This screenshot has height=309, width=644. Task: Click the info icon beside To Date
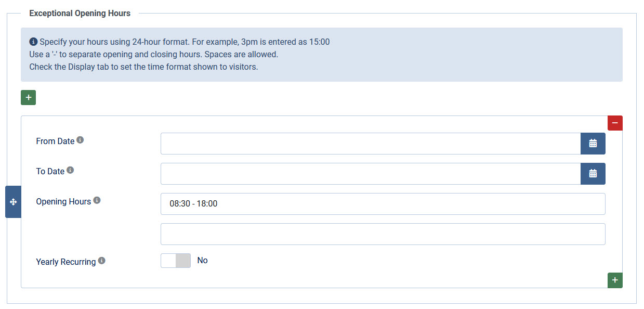(70, 170)
